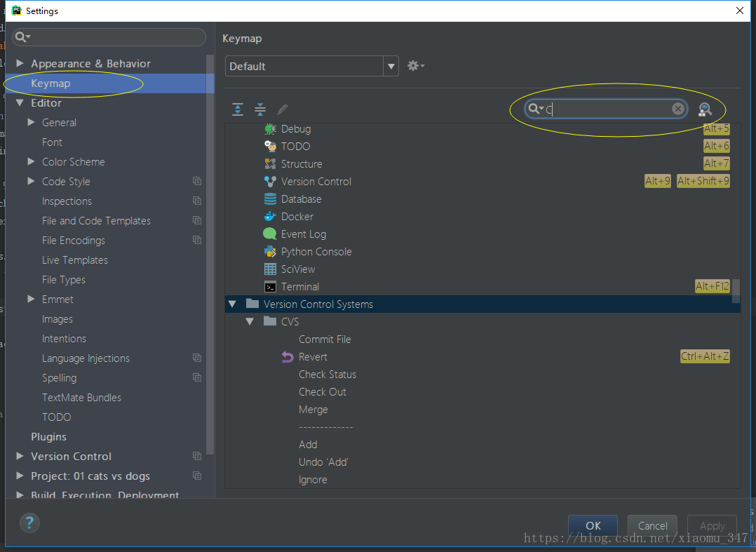Click the Terminal icon in action list
Screen dimensions: 756x552
click(270, 287)
